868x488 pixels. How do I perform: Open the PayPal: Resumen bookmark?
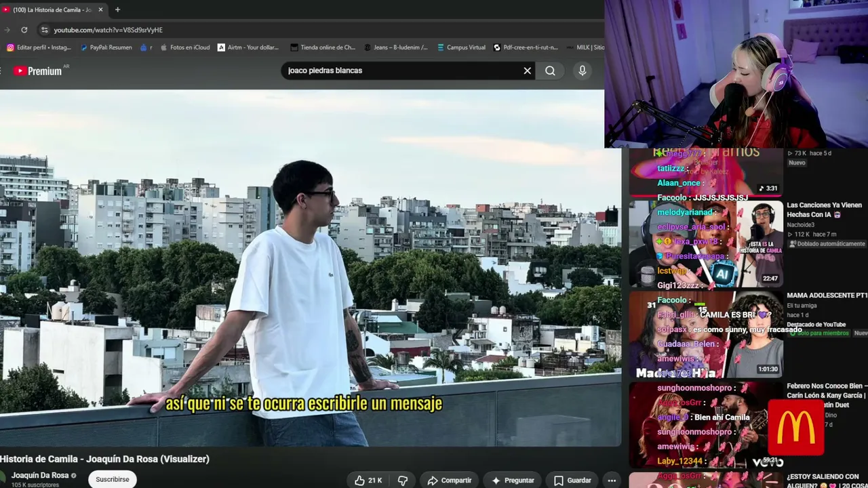[x=106, y=47]
